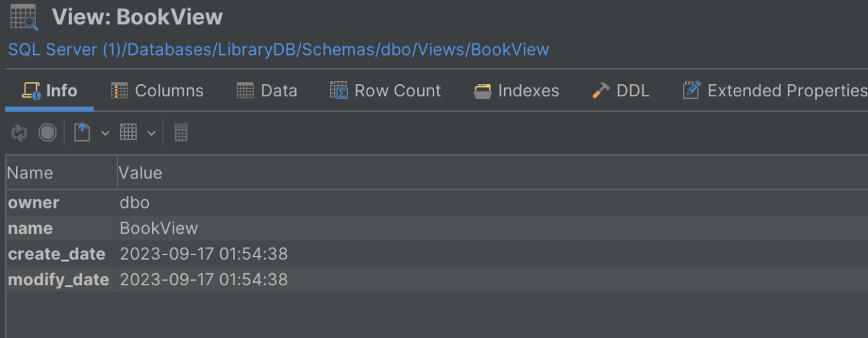The width and height of the screenshot is (868, 338).
Task: Open the SQL Server BookView path link
Action: [x=278, y=50]
